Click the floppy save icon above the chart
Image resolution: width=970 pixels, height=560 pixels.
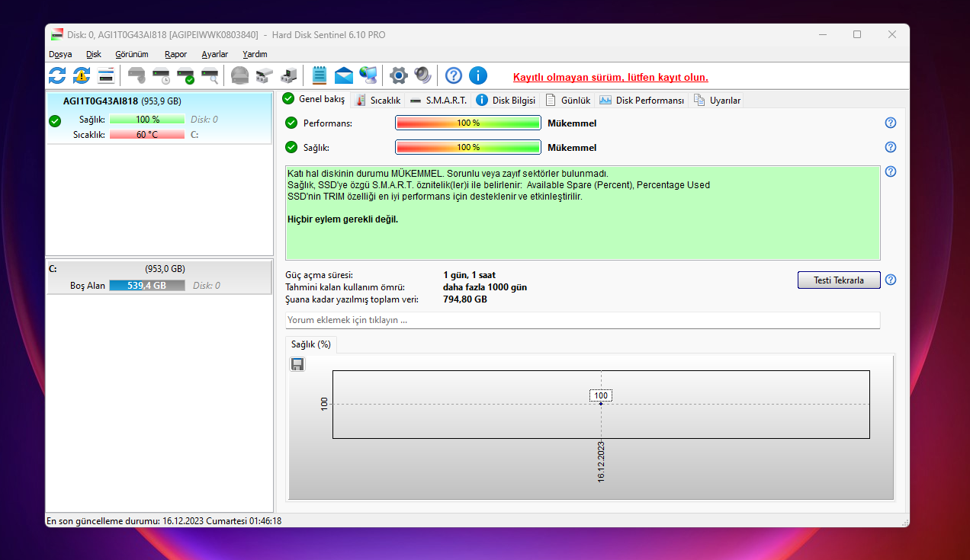(x=297, y=364)
